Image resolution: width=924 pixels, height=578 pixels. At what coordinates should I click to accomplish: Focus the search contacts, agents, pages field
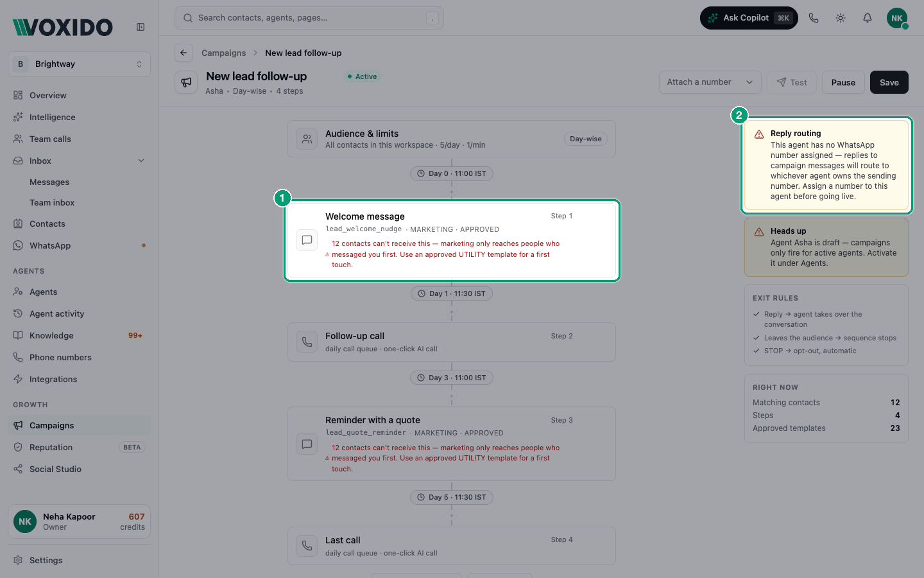tap(309, 18)
